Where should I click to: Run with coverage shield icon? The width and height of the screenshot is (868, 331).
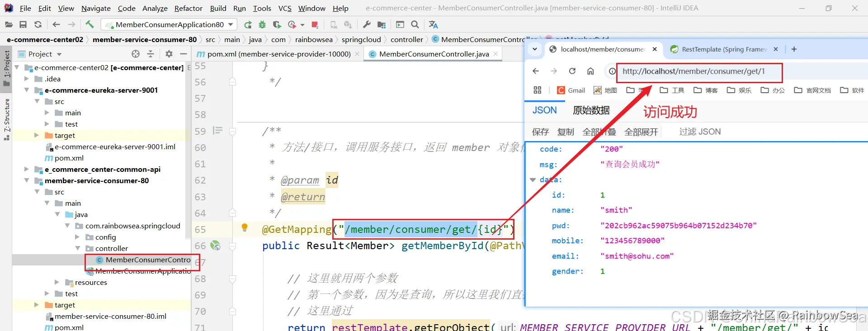click(x=277, y=24)
